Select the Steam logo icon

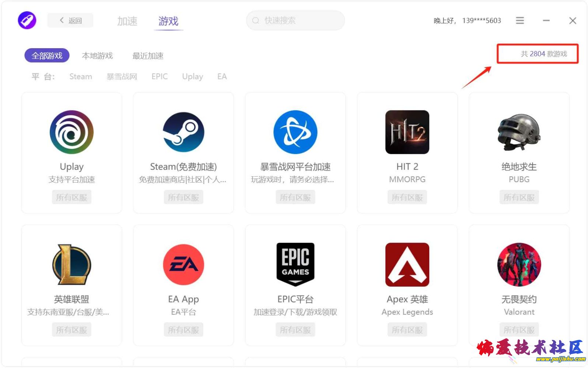coord(183,132)
